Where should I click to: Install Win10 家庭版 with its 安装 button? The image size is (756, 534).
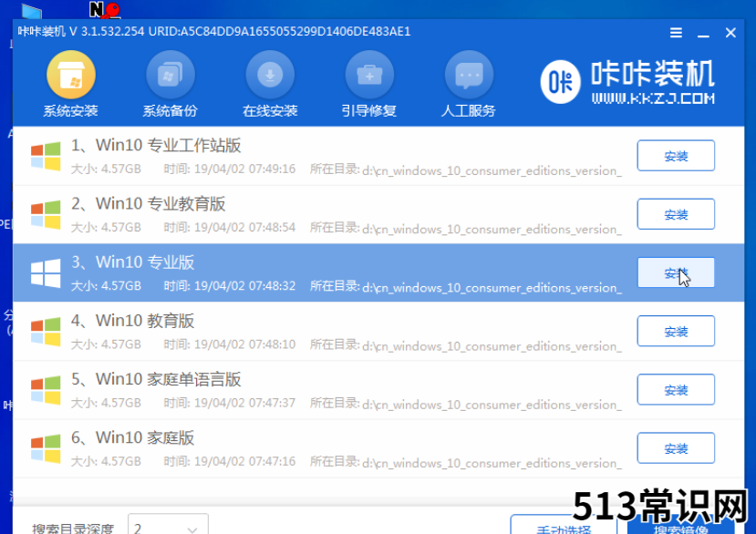pyautogui.click(x=676, y=447)
